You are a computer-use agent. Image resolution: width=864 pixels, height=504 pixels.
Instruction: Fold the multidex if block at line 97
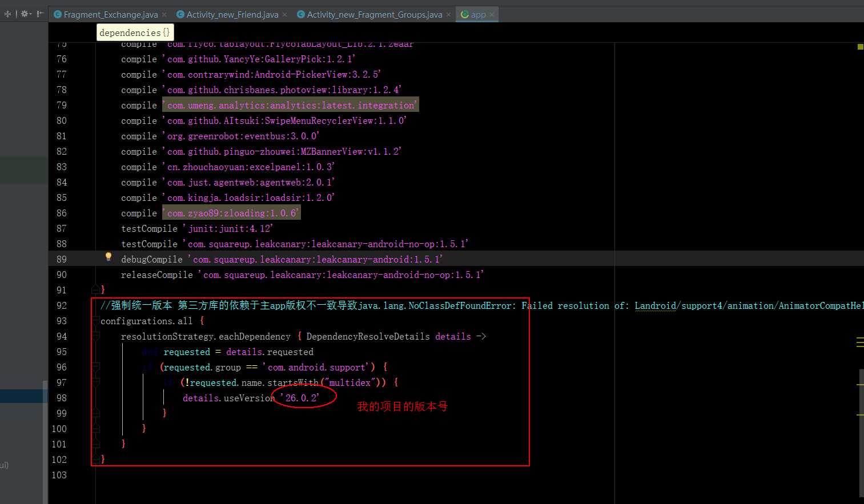coord(96,383)
